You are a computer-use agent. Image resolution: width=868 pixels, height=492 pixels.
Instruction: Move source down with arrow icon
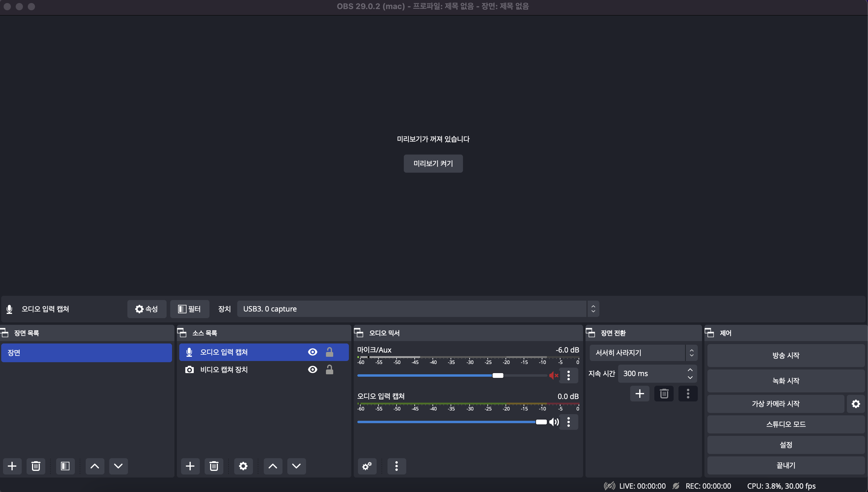pos(296,466)
